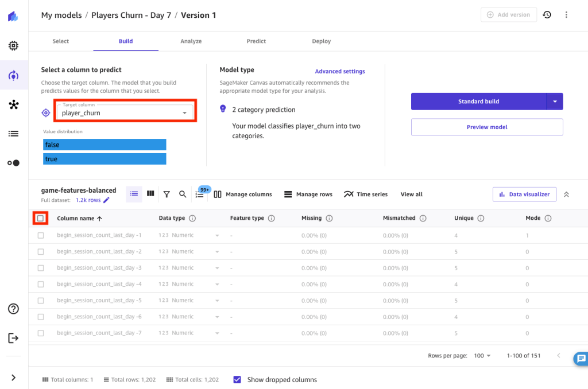Open the chip-shaped icon in the sidebar
This screenshot has width=588, height=389.
tap(14, 46)
